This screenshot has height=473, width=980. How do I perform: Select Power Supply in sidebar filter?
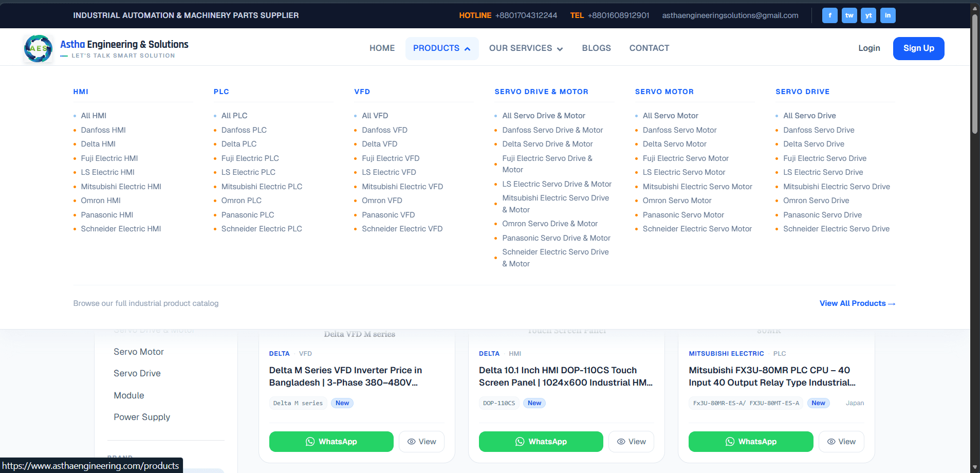tap(142, 417)
